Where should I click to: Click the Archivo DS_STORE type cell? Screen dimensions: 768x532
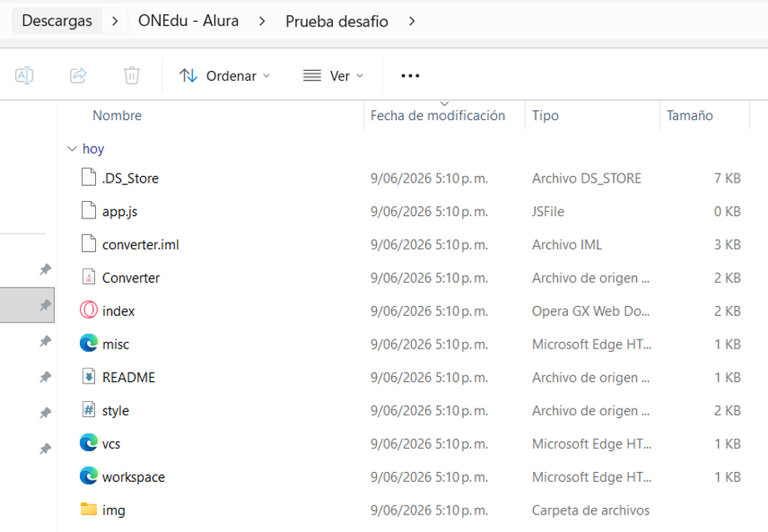click(587, 178)
